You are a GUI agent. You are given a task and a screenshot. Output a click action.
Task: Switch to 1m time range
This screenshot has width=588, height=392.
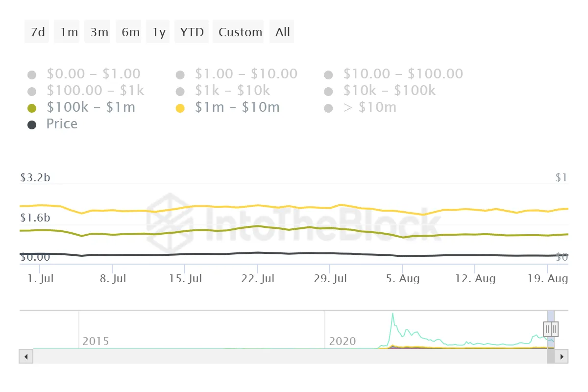69,32
